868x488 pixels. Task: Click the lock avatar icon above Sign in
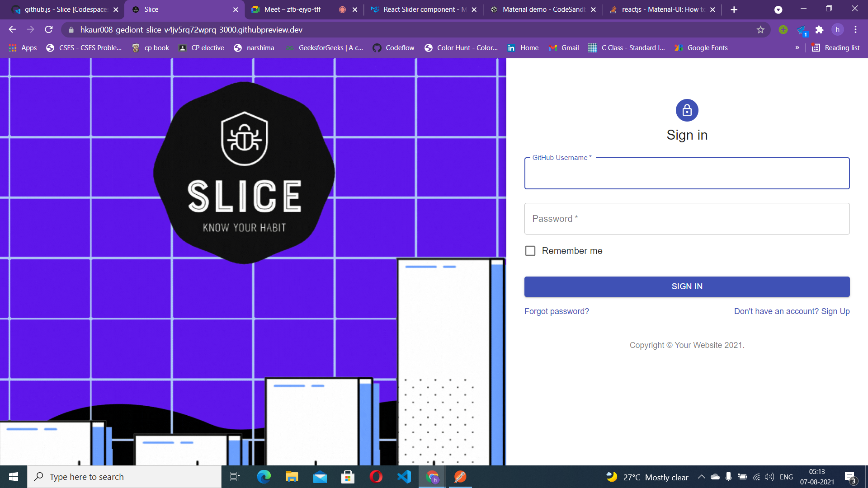687,110
